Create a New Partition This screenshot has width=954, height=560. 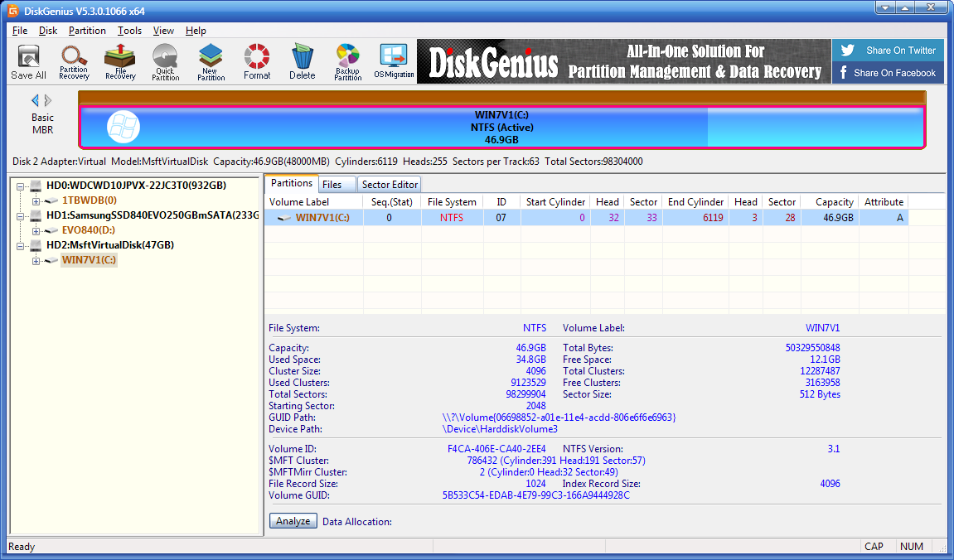pos(211,61)
